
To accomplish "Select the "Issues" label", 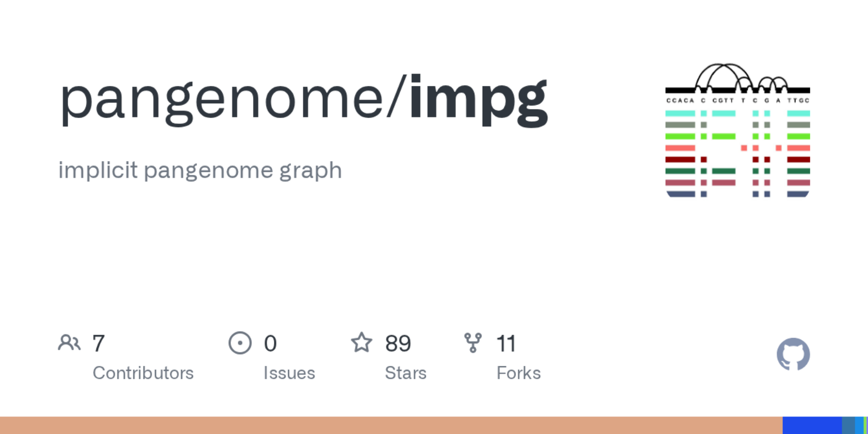I will click(x=289, y=373).
